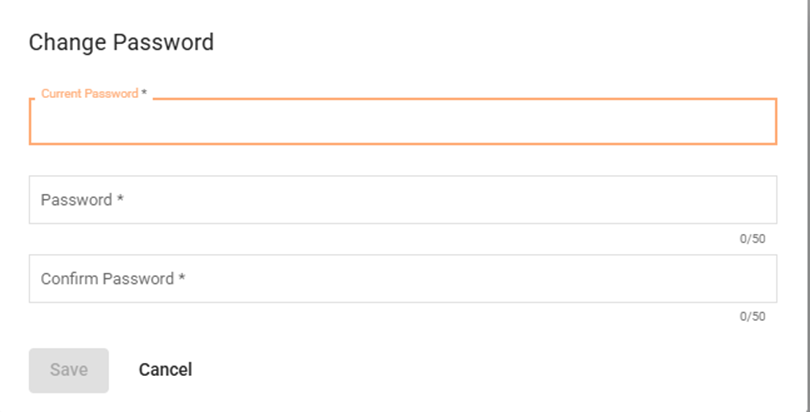Click the word "Cancel"
The width and height of the screenshot is (810, 412).
(x=165, y=370)
